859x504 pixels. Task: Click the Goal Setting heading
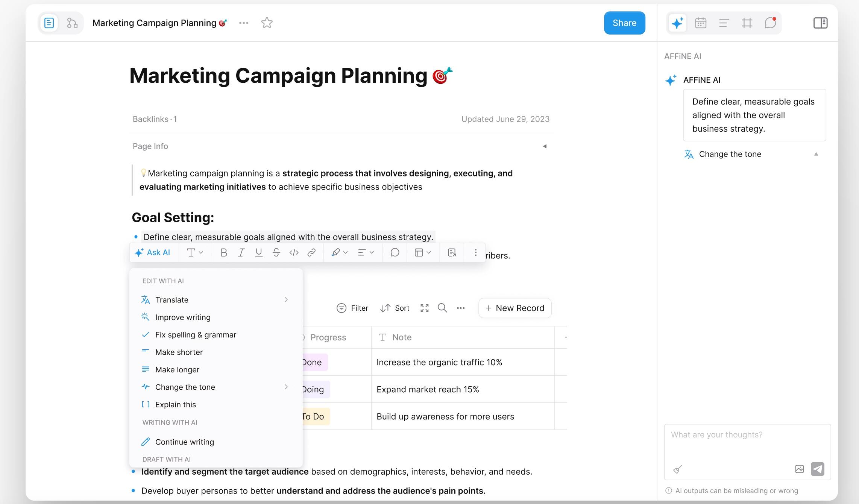click(x=173, y=218)
